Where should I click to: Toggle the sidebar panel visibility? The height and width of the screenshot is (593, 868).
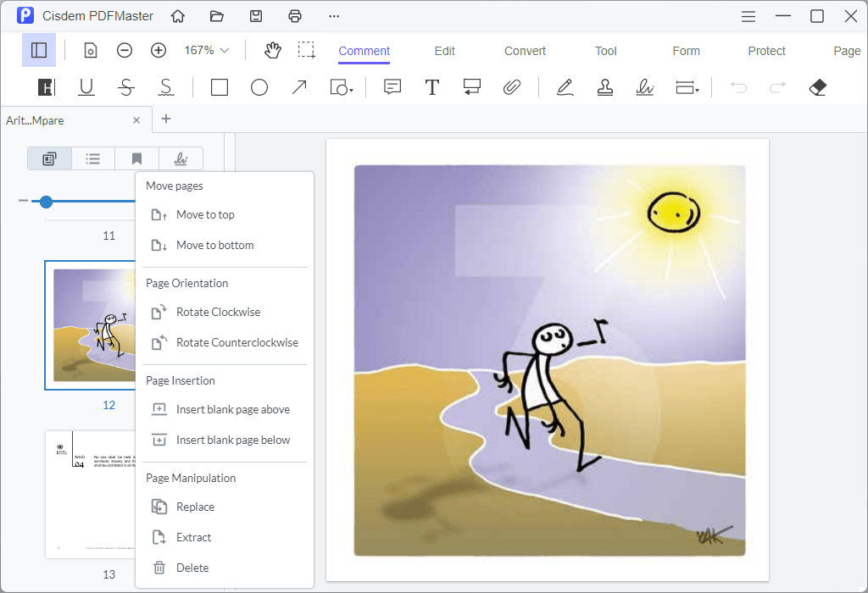(x=38, y=51)
